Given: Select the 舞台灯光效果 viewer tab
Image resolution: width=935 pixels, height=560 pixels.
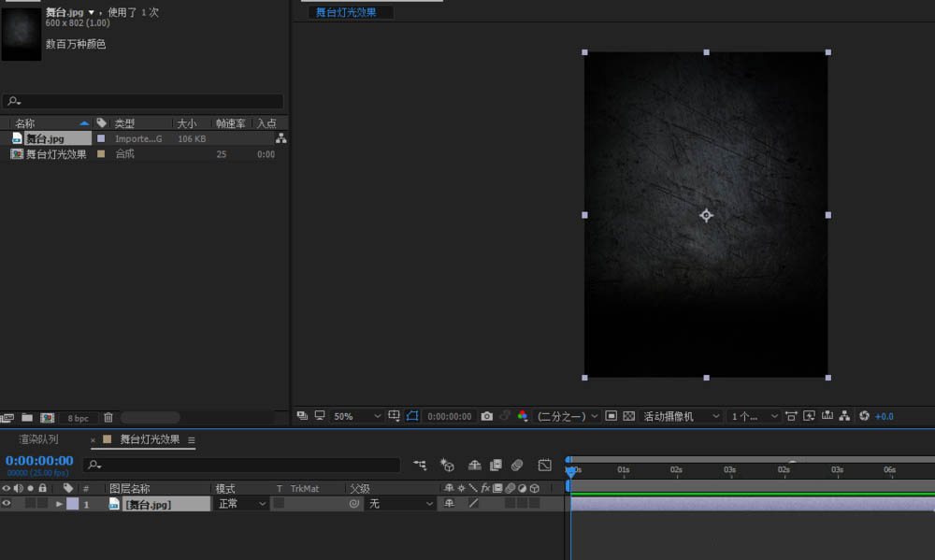Looking at the screenshot, I should [x=346, y=12].
